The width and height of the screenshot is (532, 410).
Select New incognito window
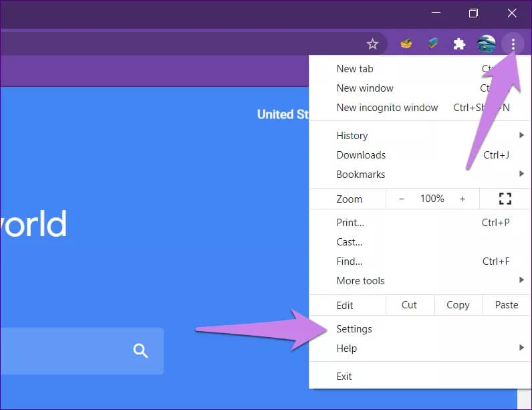[x=387, y=108]
